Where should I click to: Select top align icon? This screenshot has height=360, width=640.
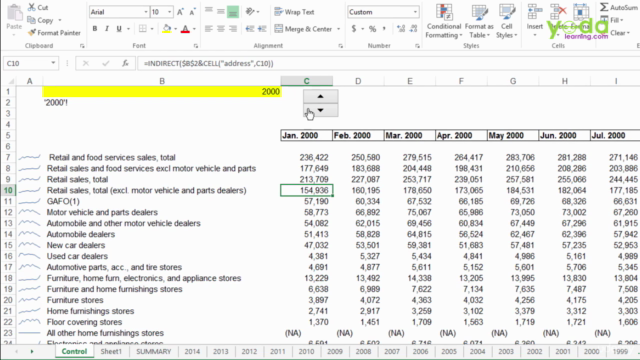coord(209,11)
